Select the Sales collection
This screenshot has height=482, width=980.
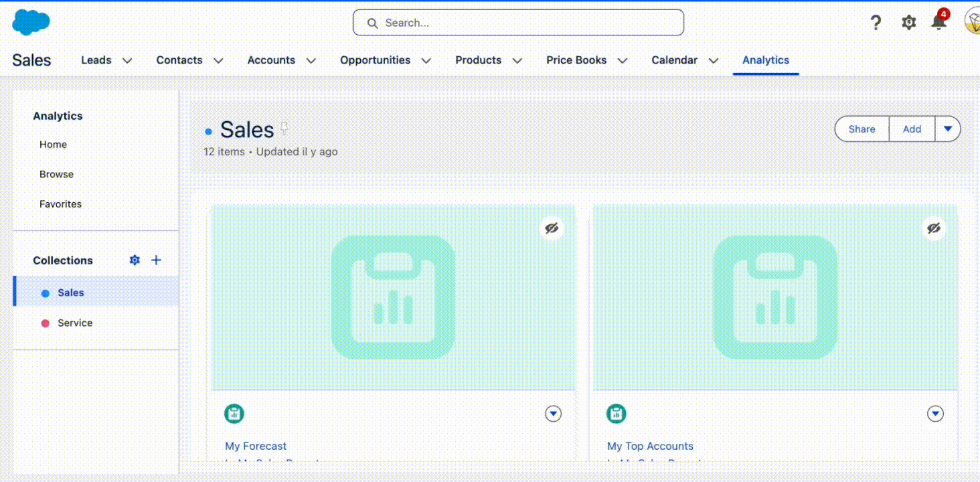tap(96, 293)
